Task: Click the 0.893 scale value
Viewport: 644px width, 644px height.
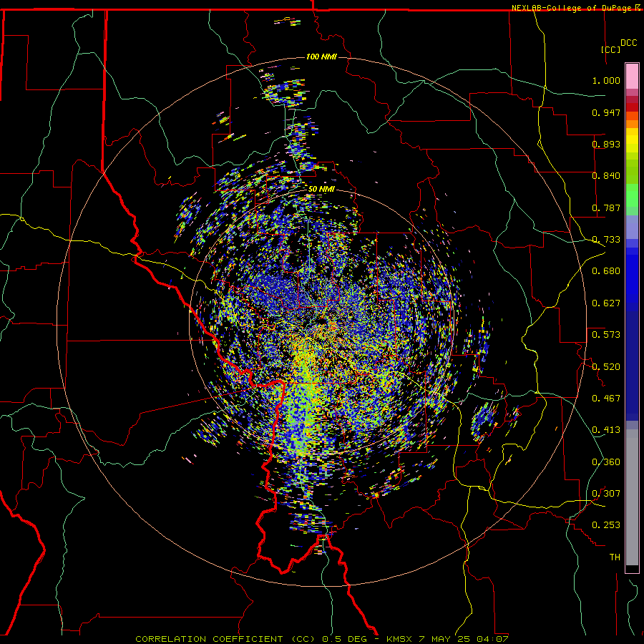Action: 606,144
